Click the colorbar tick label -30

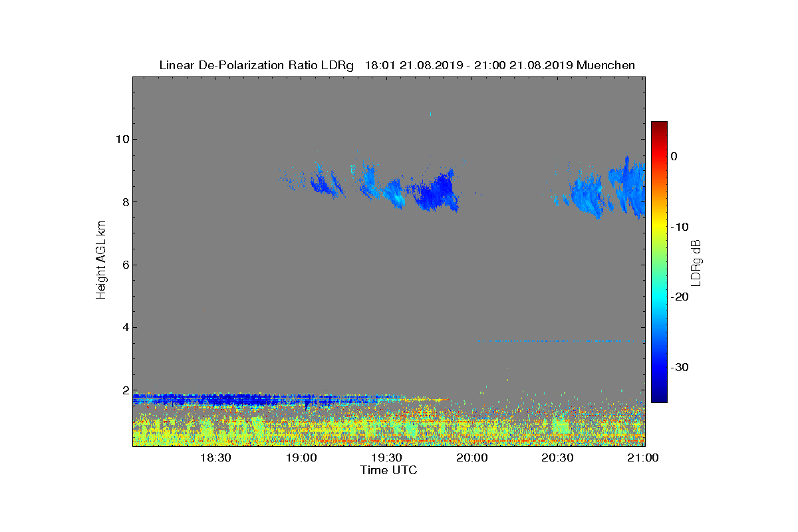coord(680,368)
